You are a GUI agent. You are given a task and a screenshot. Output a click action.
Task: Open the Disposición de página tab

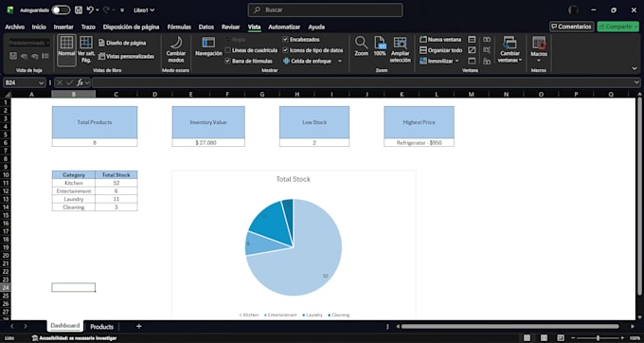[x=131, y=27]
